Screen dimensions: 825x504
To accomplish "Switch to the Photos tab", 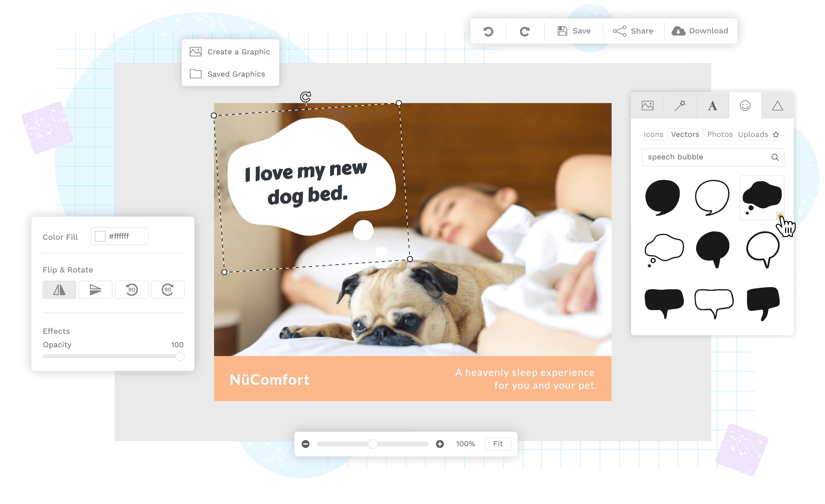I will (x=720, y=134).
